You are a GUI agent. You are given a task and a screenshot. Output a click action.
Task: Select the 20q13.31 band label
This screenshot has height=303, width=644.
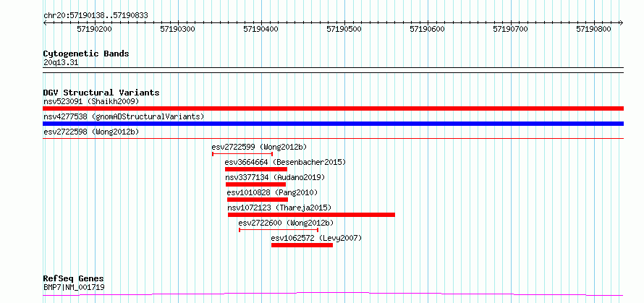[61, 63]
